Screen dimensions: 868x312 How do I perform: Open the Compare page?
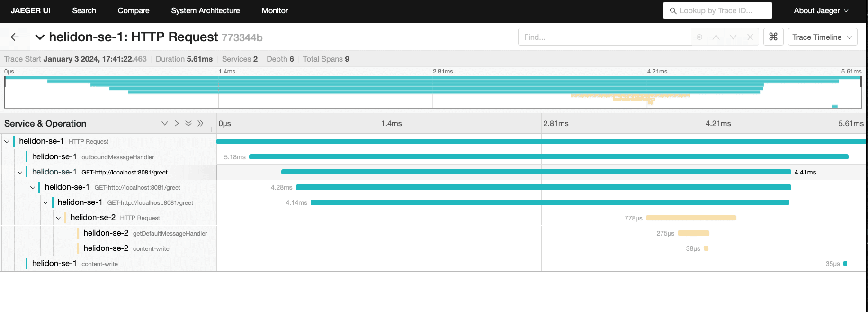[x=134, y=10]
